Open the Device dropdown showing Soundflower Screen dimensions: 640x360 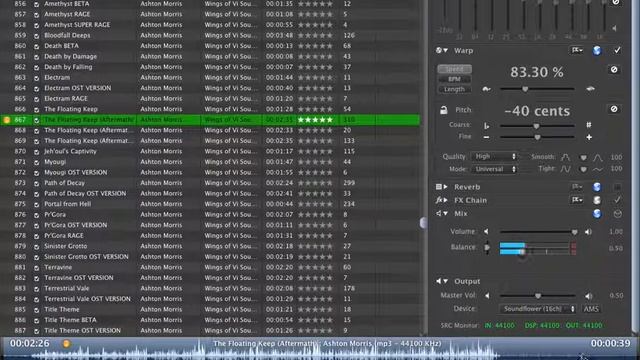538,309
